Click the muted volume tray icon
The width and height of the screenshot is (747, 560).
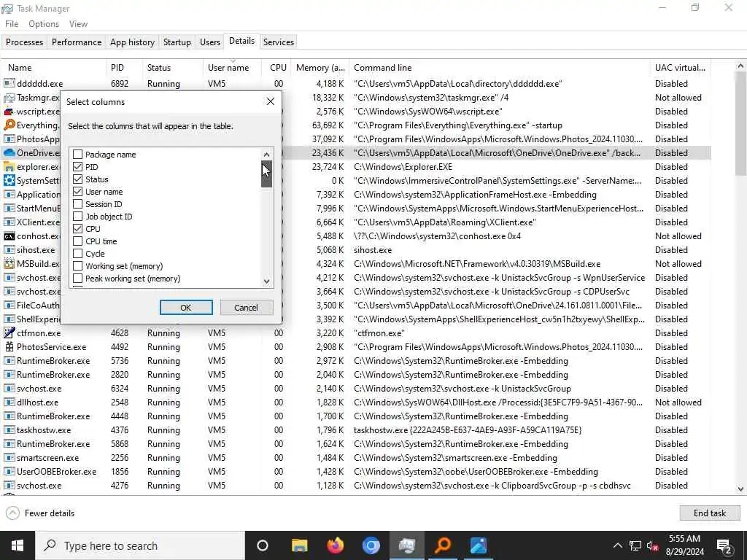(653, 545)
